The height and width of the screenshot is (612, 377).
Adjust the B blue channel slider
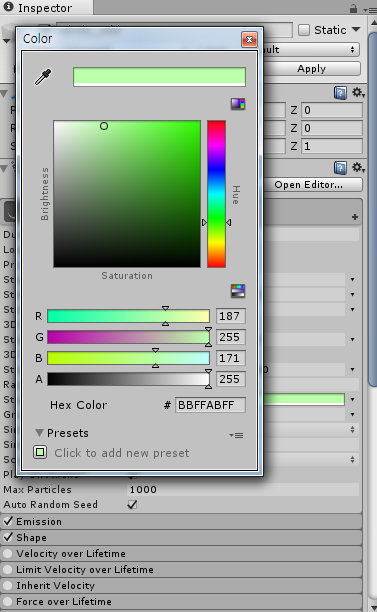pyautogui.click(x=128, y=358)
